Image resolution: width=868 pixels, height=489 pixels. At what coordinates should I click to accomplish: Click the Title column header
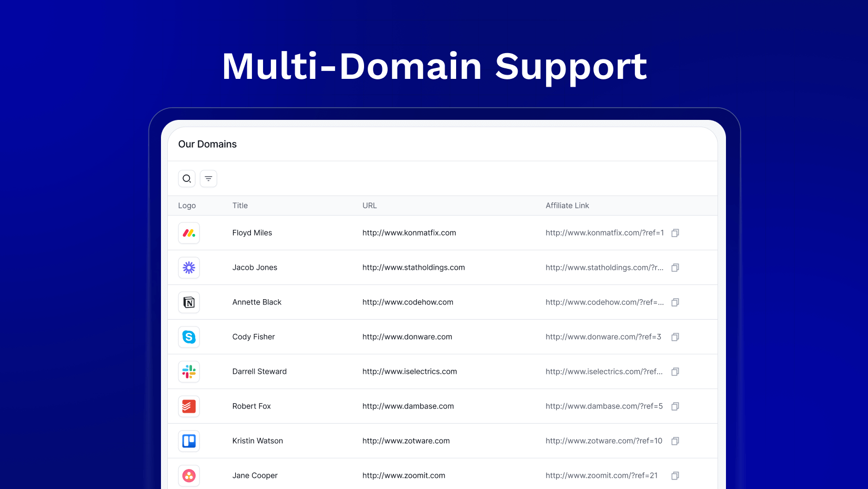240,206
